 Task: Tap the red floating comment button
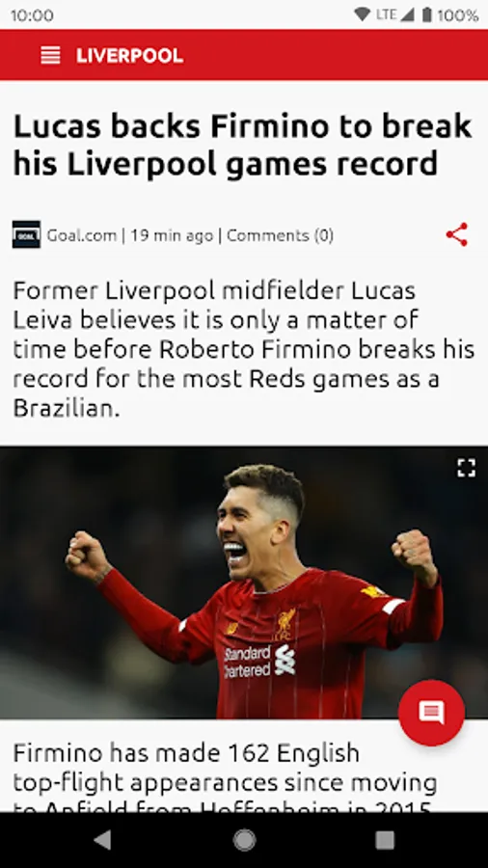coord(431,713)
